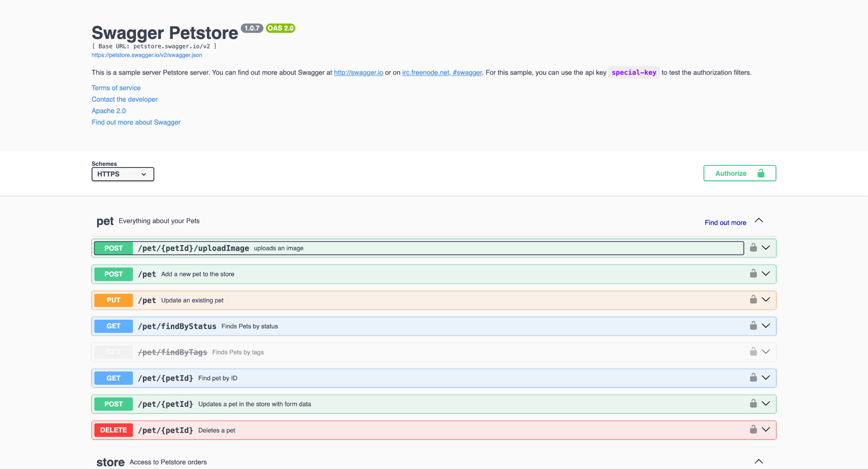Click "Everything about your Pets" description
The width and height of the screenshot is (868, 469).
tap(159, 221)
